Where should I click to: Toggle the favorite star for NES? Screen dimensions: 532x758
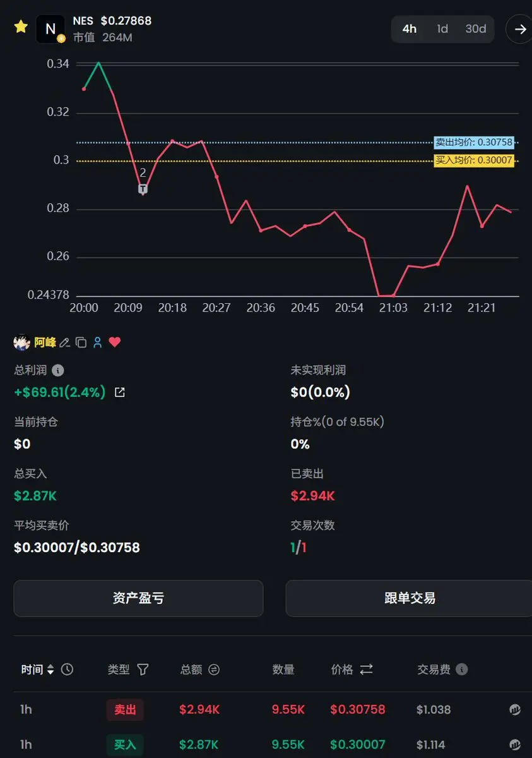21,27
